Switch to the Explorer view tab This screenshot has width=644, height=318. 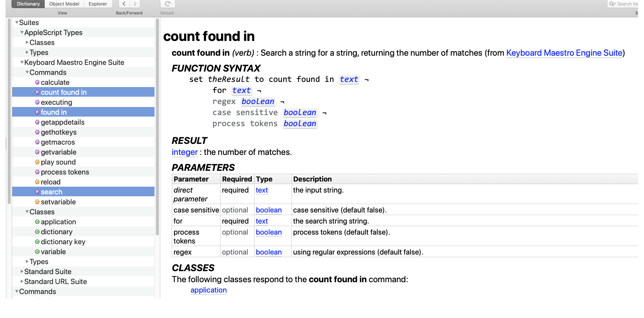[98, 4]
